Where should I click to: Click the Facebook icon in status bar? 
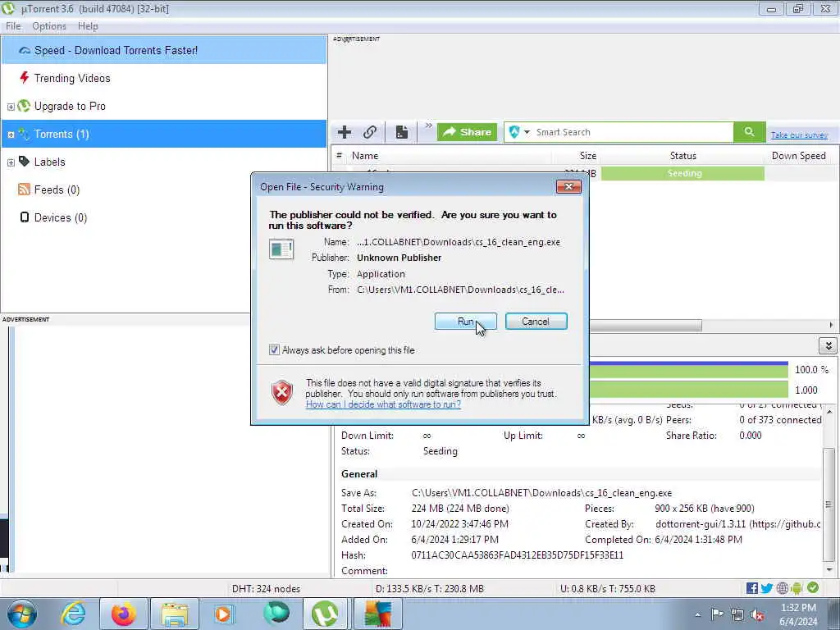(751, 588)
